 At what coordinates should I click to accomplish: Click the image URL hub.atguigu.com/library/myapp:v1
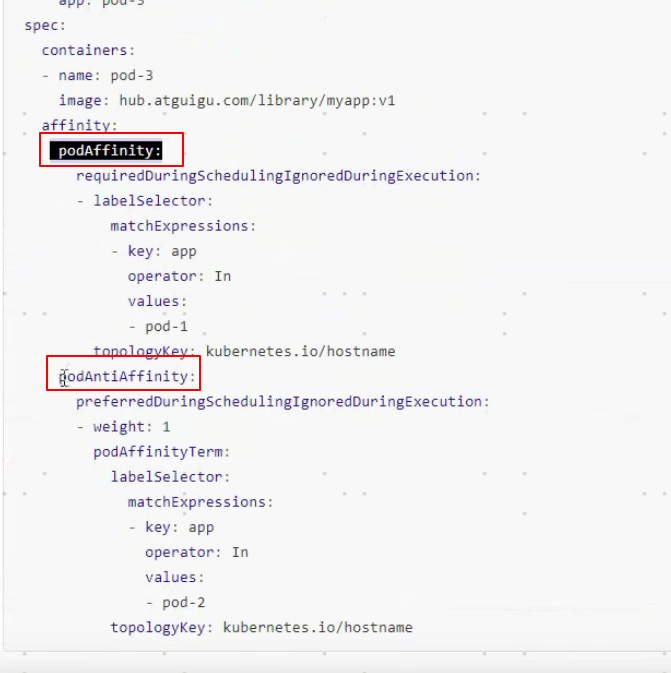coord(257,100)
